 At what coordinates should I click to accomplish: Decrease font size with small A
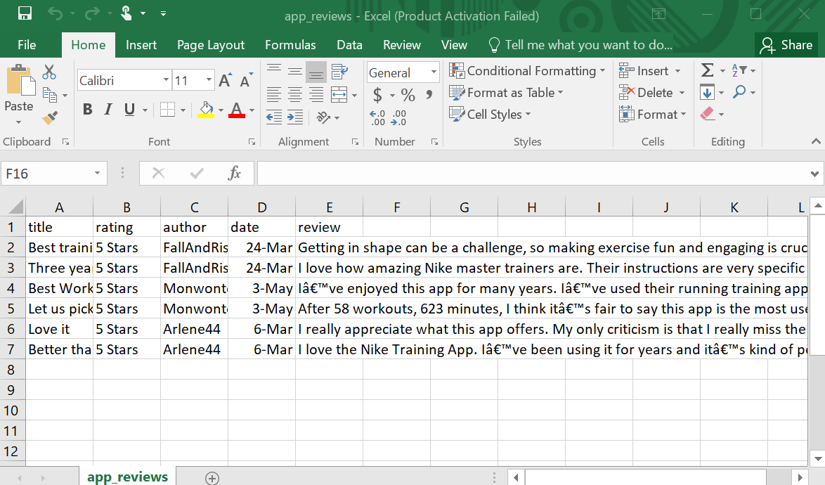(246, 80)
